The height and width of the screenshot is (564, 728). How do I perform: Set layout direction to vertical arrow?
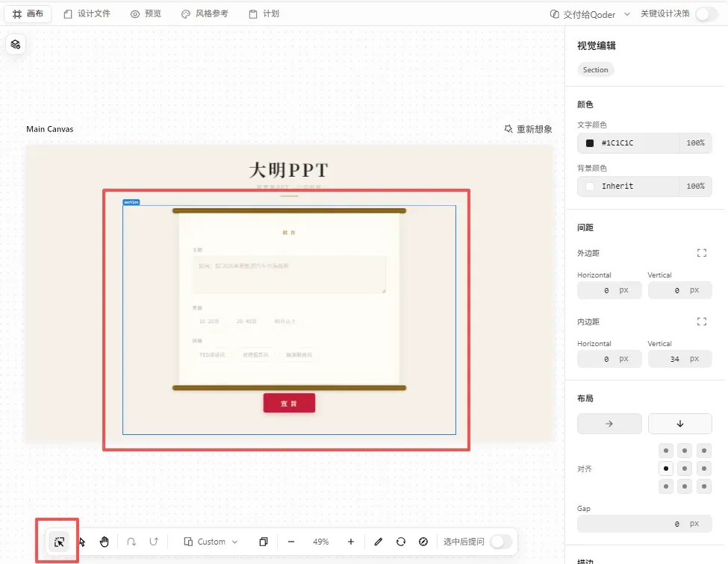[x=679, y=424]
